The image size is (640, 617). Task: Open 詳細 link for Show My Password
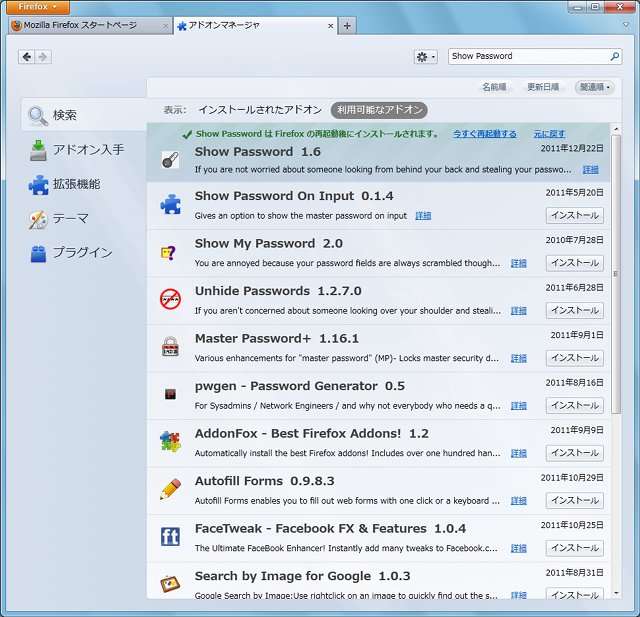click(x=518, y=263)
